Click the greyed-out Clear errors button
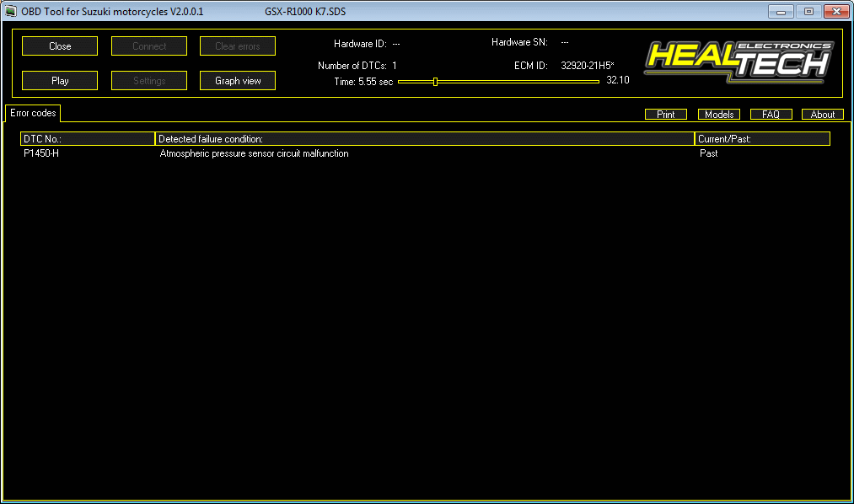Viewport: 854px width, 504px height. [x=238, y=46]
